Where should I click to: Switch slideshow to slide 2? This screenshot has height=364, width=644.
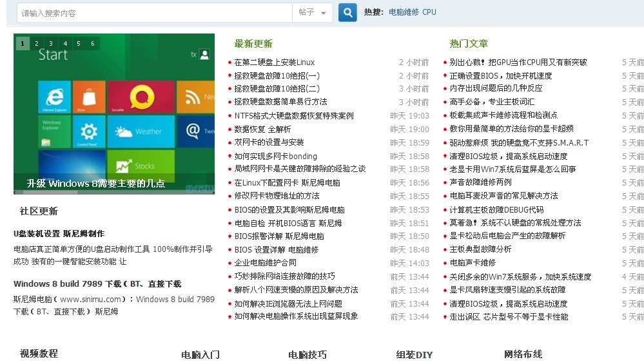pos(37,44)
